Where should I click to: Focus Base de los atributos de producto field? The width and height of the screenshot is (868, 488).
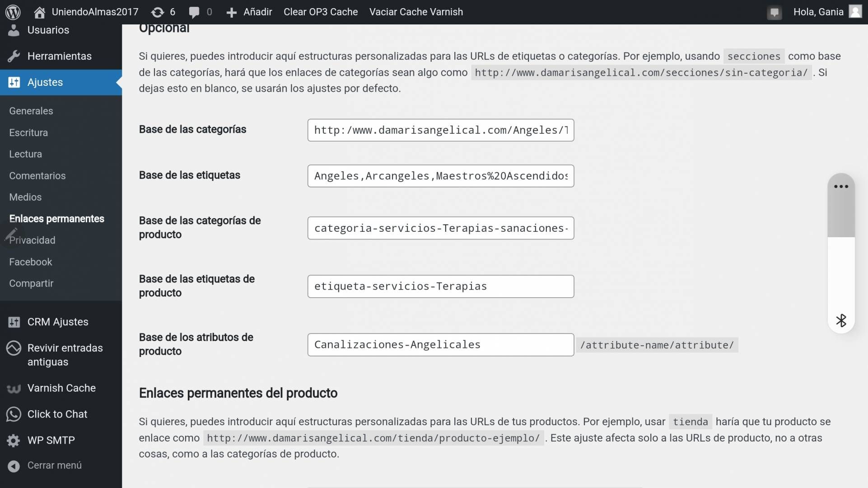click(x=441, y=345)
